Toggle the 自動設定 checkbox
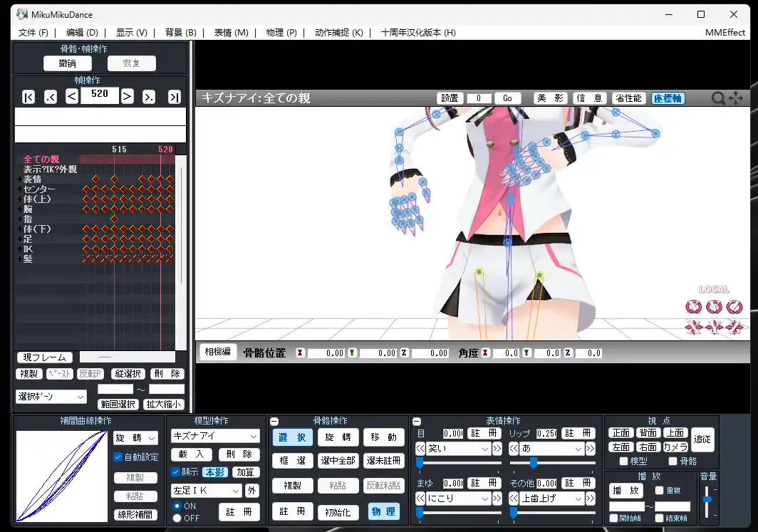Image resolution: width=758 pixels, height=532 pixels. tap(118, 457)
